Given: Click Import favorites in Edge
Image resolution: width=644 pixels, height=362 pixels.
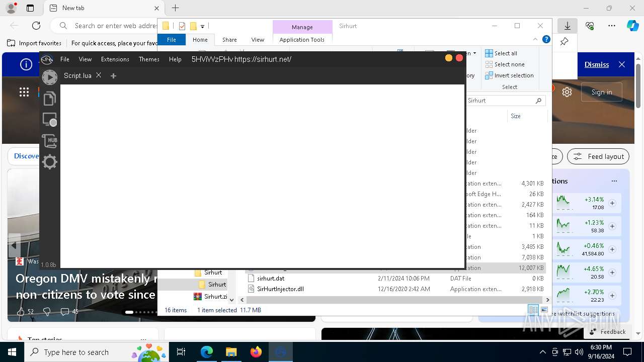Looking at the screenshot, I should pos(34,43).
